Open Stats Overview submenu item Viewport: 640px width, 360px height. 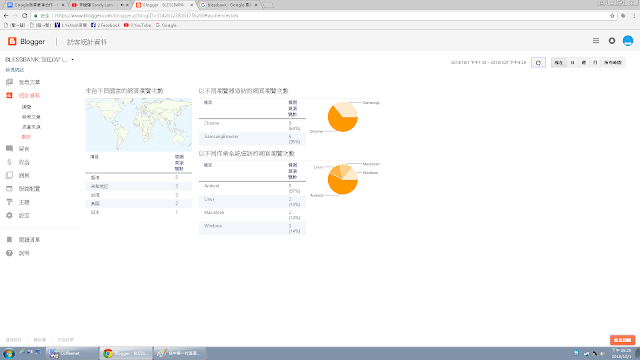pyautogui.click(x=27, y=107)
